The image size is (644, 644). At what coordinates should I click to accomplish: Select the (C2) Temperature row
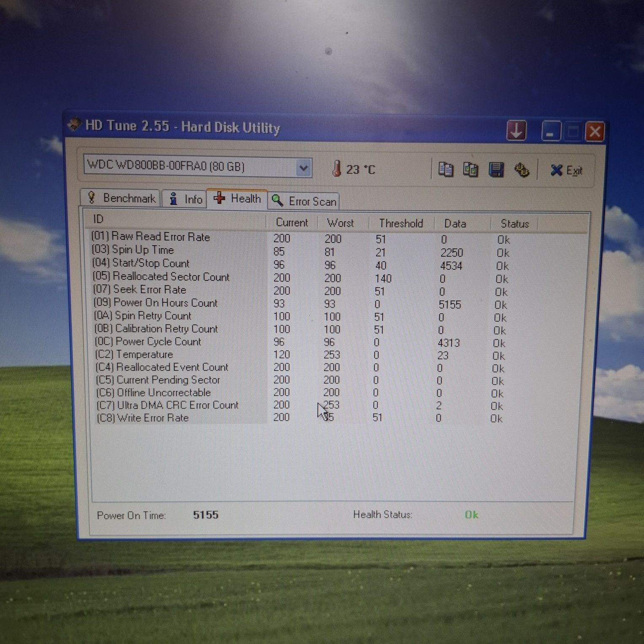point(301,354)
